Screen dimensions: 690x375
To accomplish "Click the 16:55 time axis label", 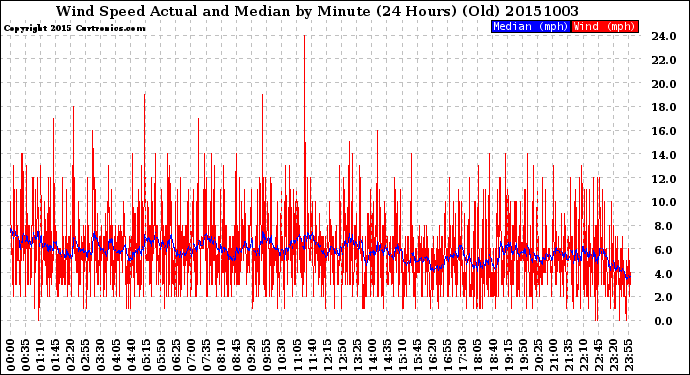I will (x=447, y=355).
